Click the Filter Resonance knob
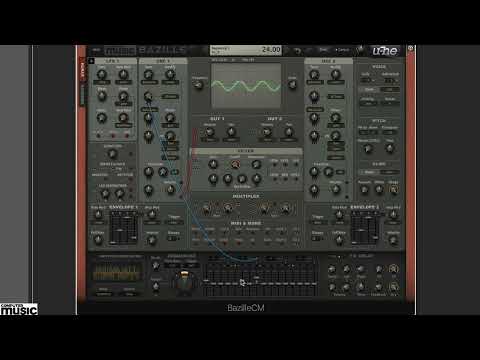 click(x=256, y=164)
